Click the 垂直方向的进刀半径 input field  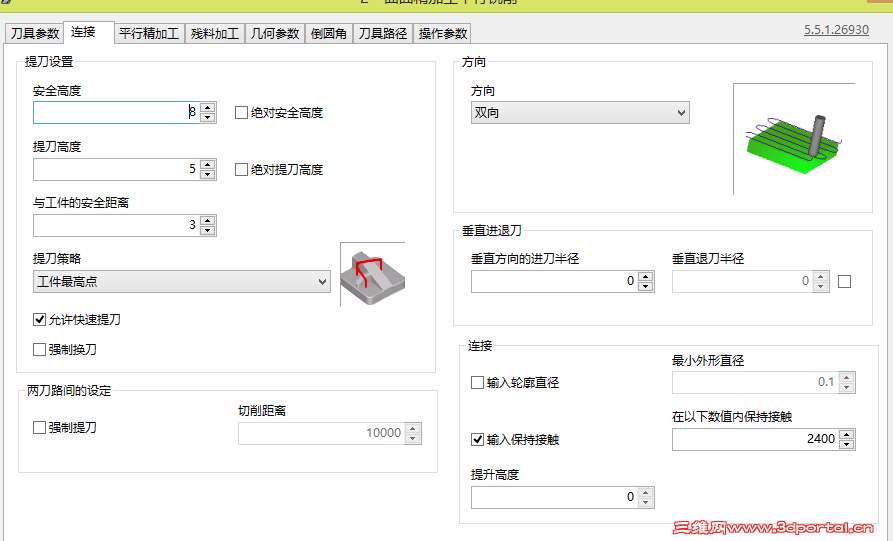(555, 281)
